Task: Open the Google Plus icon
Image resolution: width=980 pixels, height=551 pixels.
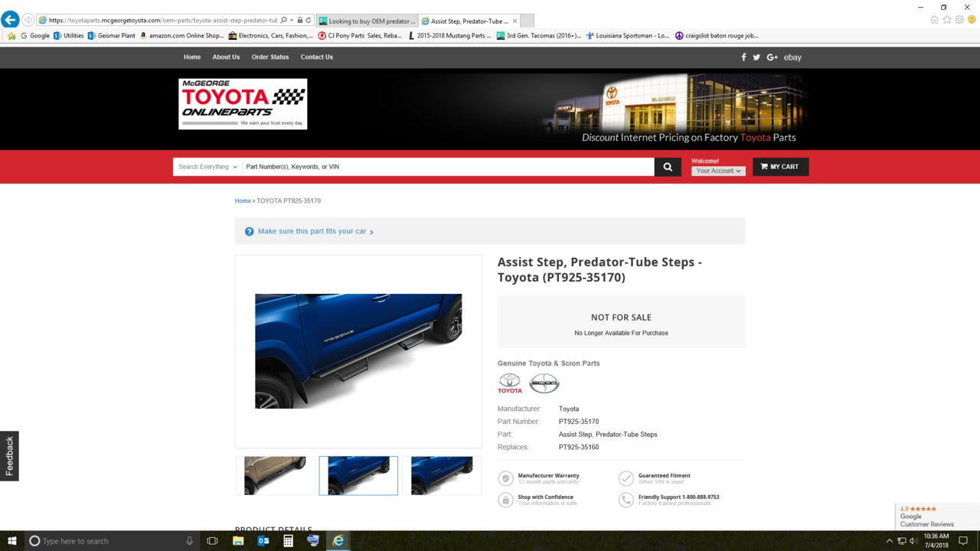Action: [x=772, y=57]
